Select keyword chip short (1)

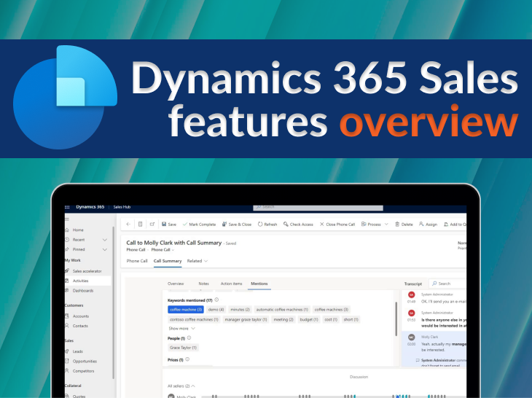pyautogui.click(x=351, y=319)
